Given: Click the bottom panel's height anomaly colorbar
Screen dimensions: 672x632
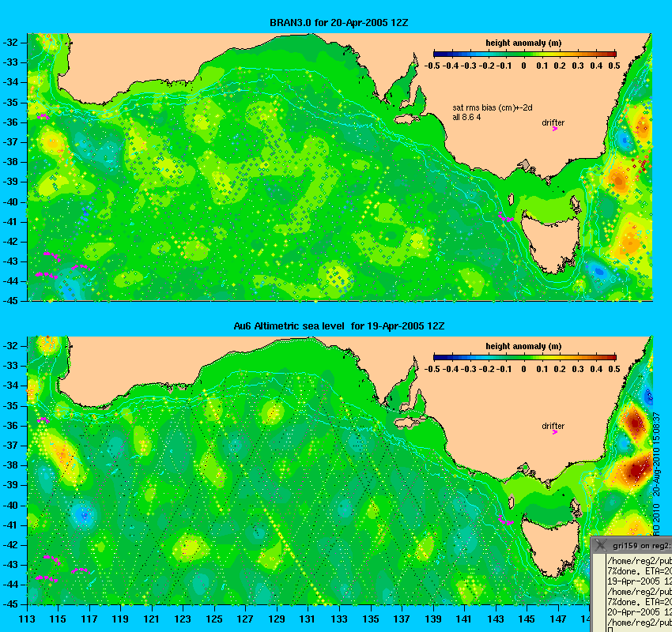Looking at the screenshot, I should click(525, 357).
